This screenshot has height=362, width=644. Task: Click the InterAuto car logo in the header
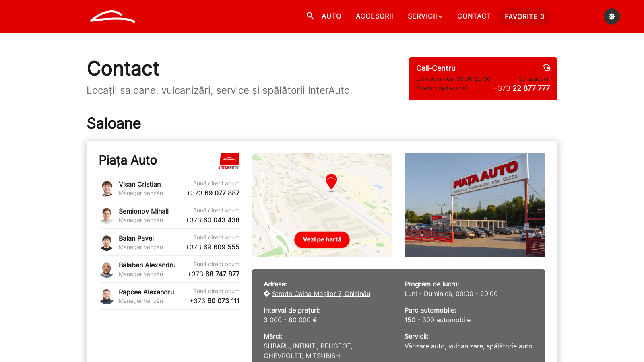pos(112,16)
